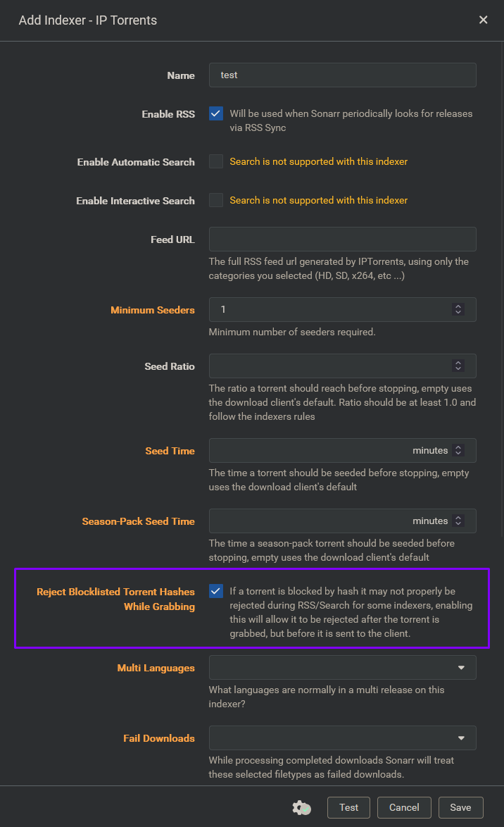The image size is (504, 827).
Task: Click the "minutes" label in Seed Time
Action: coord(430,450)
